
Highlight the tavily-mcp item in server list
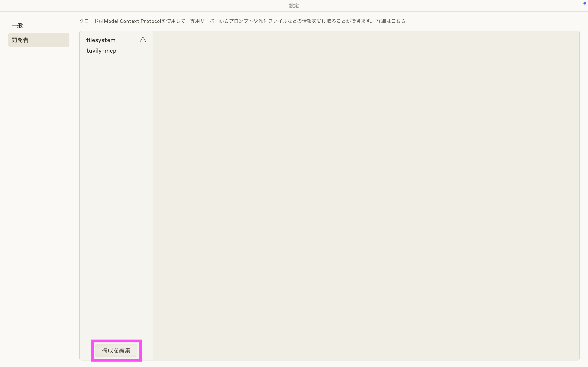pyautogui.click(x=101, y=51)
